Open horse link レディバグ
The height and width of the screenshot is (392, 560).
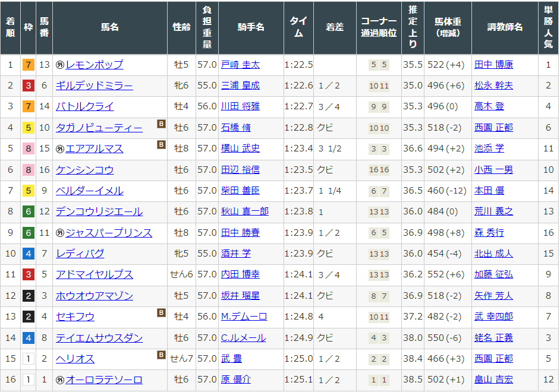pos(80,254)
